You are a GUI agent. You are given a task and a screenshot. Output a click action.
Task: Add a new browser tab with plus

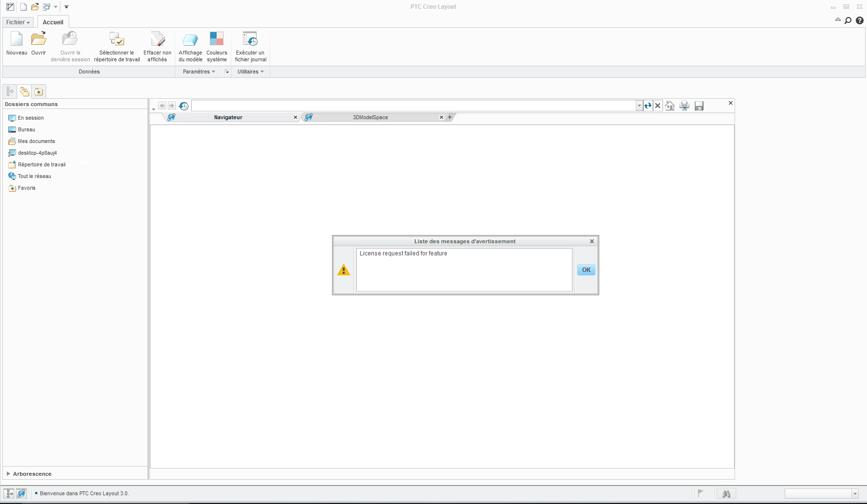(x=450, y=117)
